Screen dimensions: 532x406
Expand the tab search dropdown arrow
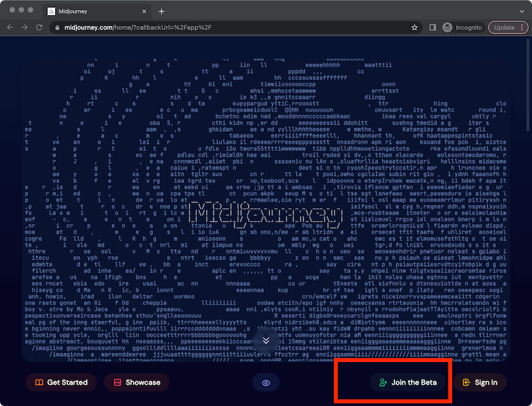(519, 11)
